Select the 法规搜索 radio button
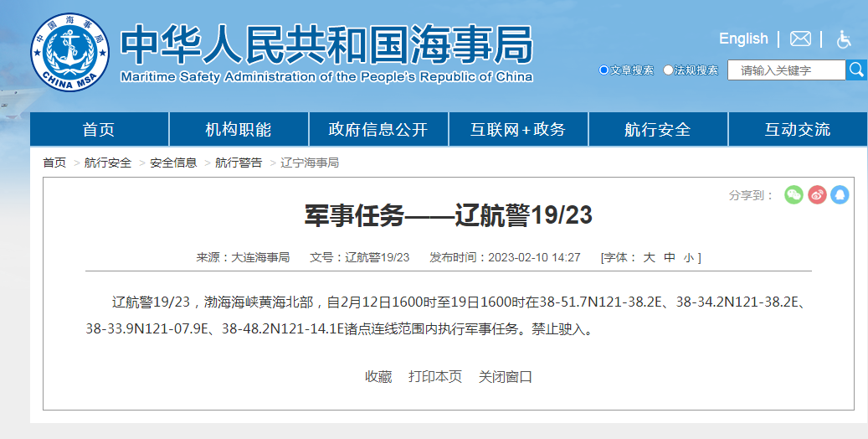Image resolution: width=868 pixels, height=439 pixels. coord(668,70)
